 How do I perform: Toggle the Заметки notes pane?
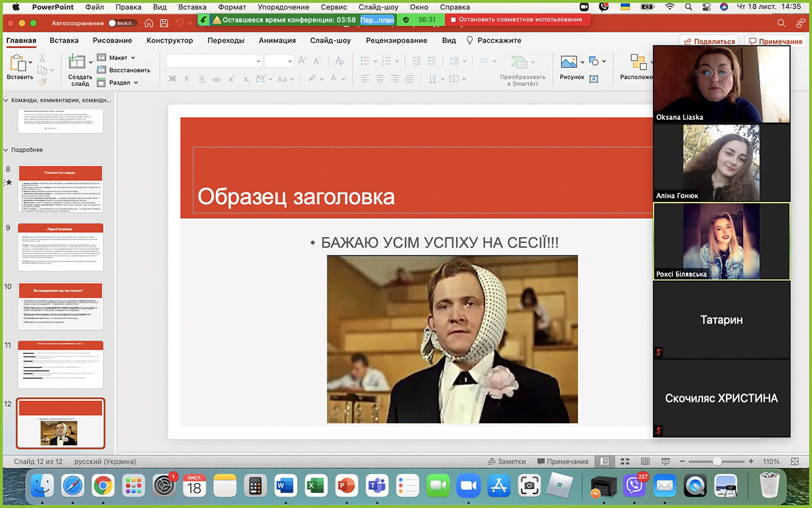[x=506, y=461]
